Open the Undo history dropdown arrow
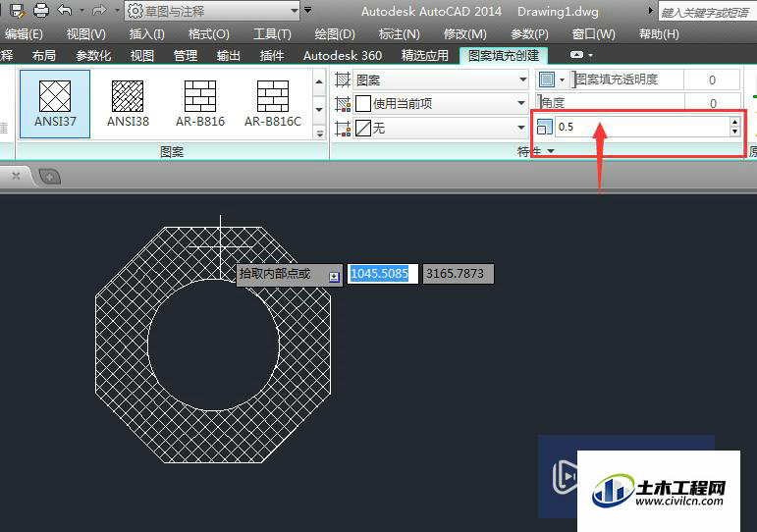 [x=81, y=10]
